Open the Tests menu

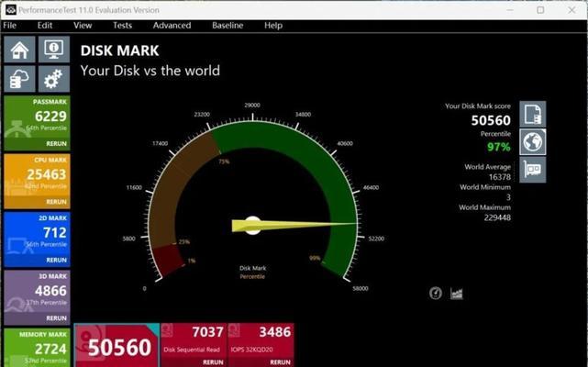(x=122, y=25)
